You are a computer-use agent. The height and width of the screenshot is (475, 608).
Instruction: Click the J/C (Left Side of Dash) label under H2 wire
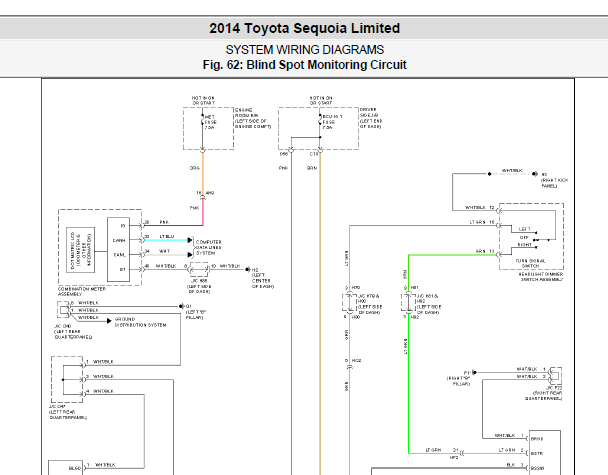[x=199, y=286]
